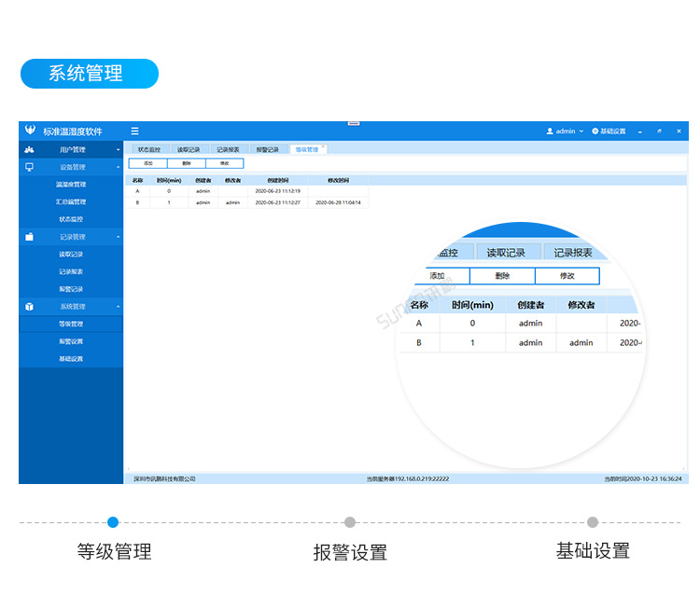Screen dimensions: 700x609
Task: Click the large 基础设置 label below the screenshot
Action: pyautogui.click(x=593, y=551)
